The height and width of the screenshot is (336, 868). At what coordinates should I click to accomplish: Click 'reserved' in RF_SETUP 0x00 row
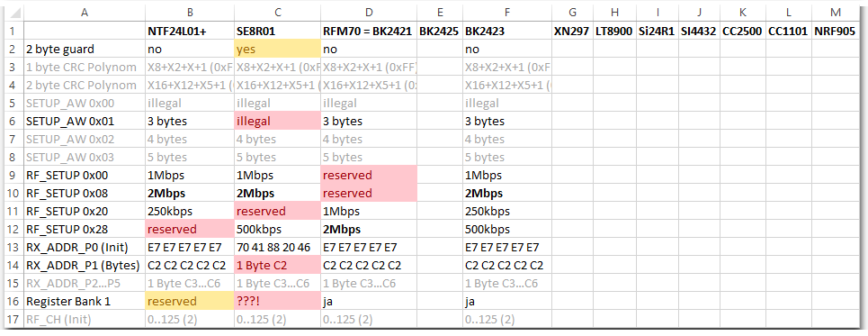point(369,176)
